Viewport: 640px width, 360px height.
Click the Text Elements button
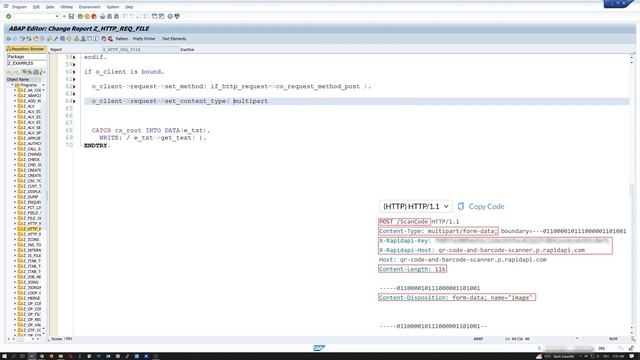pos(174,39)
